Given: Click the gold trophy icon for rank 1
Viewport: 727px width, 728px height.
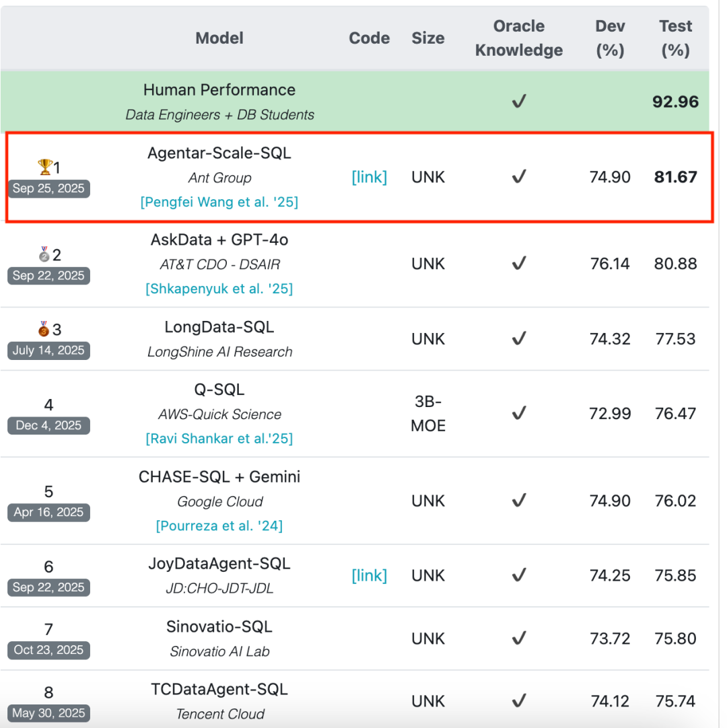Looking at the screenshot, I should [44, 166].
